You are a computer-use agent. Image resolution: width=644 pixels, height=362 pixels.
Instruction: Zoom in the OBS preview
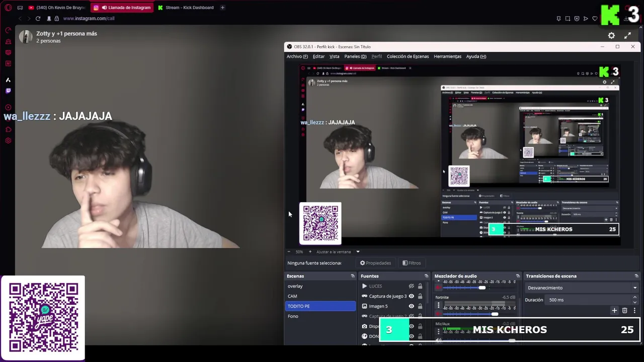click(x=310, y=251)
